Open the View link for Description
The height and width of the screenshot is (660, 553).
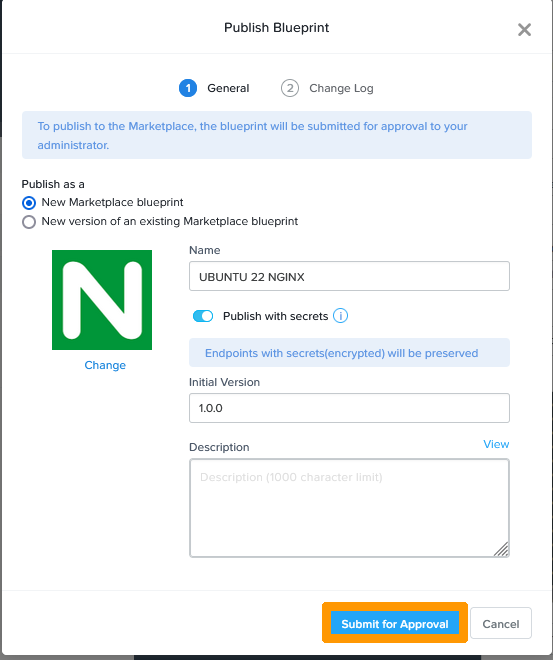pos(496,444)
